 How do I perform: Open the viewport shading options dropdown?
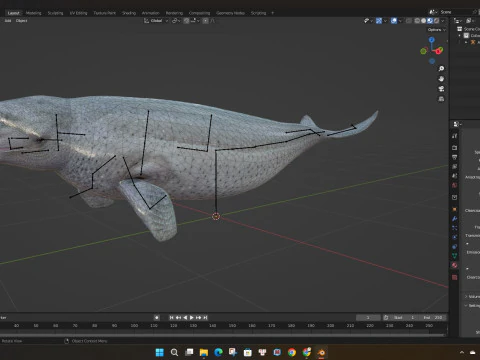pyautogui.click(x=443, y=21)
